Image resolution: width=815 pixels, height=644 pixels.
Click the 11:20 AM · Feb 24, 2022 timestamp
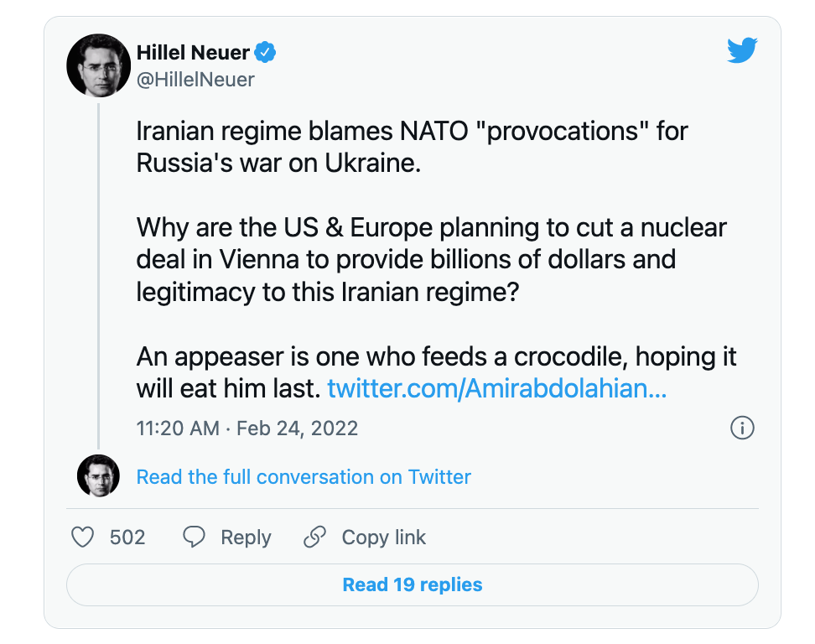(247, 428)
